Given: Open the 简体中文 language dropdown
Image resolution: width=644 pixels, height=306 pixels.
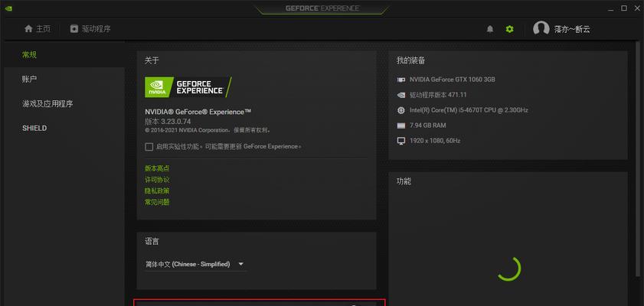Looking at the screenshot, I should (x=195, y=264).
